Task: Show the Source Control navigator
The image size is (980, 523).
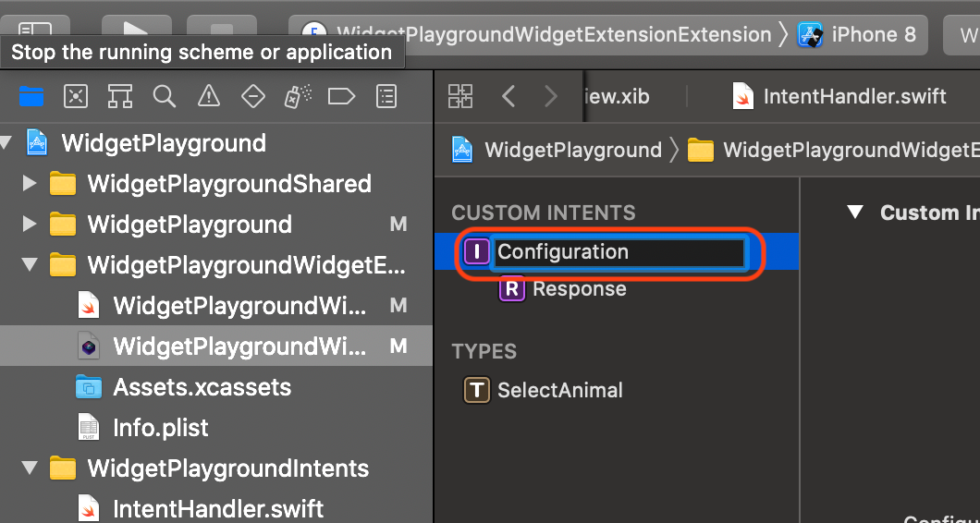Action: point(76,96)
